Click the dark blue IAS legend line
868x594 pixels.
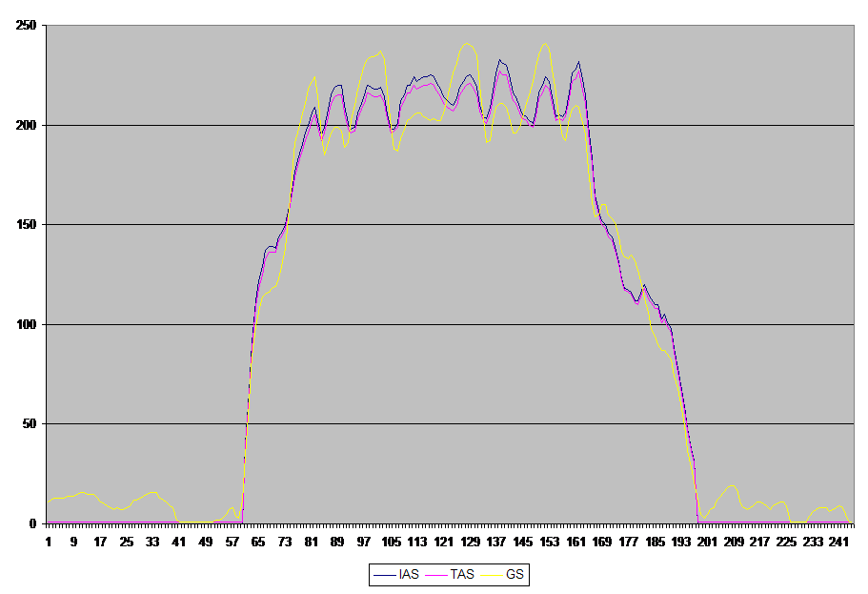pyautogui.click(x=386, y=575)
